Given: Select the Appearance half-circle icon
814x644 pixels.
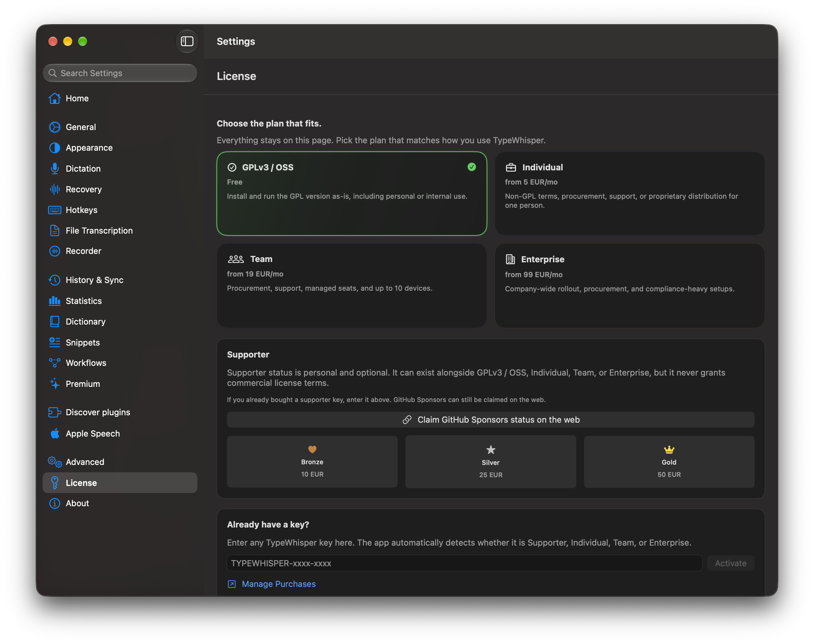Looking at the screenshot, I should coord(55,148).
